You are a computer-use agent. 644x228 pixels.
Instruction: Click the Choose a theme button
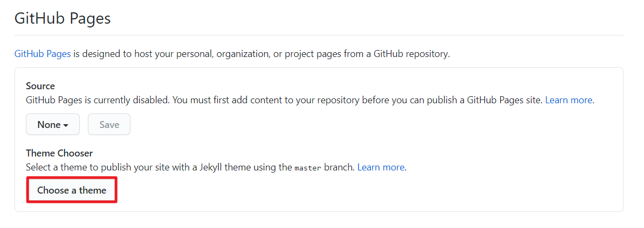72,190
